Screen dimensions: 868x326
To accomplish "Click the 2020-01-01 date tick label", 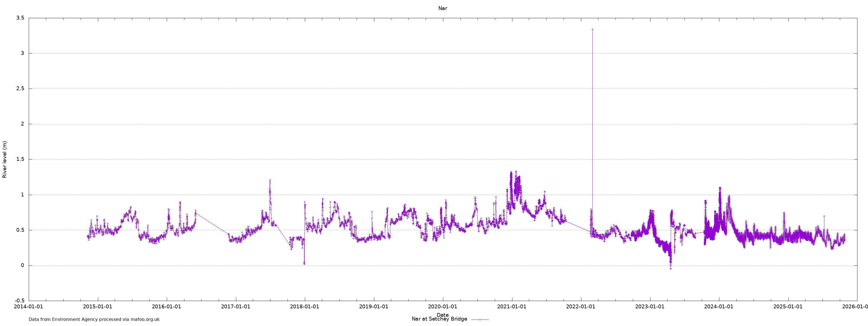I will [442, 307].
